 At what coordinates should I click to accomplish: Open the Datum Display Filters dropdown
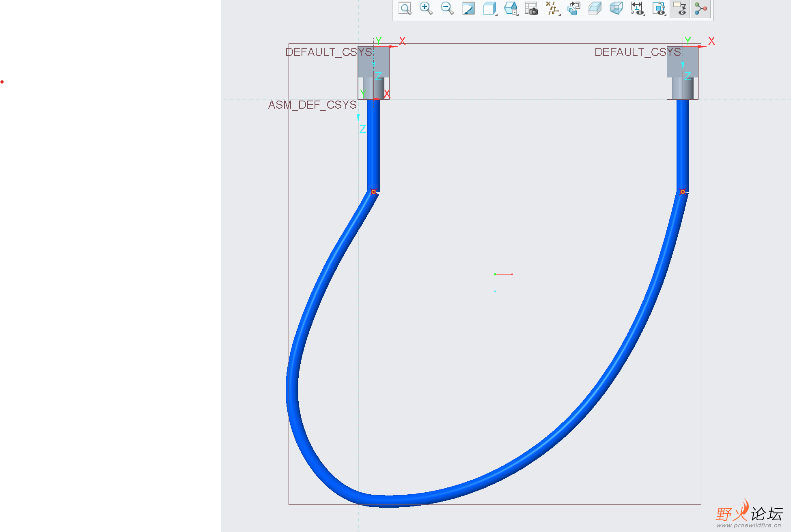[x=553, y=9]
